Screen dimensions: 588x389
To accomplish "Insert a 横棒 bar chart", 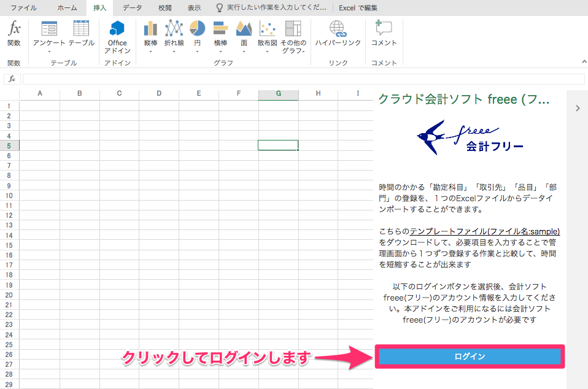I will [x=220, y=28].
